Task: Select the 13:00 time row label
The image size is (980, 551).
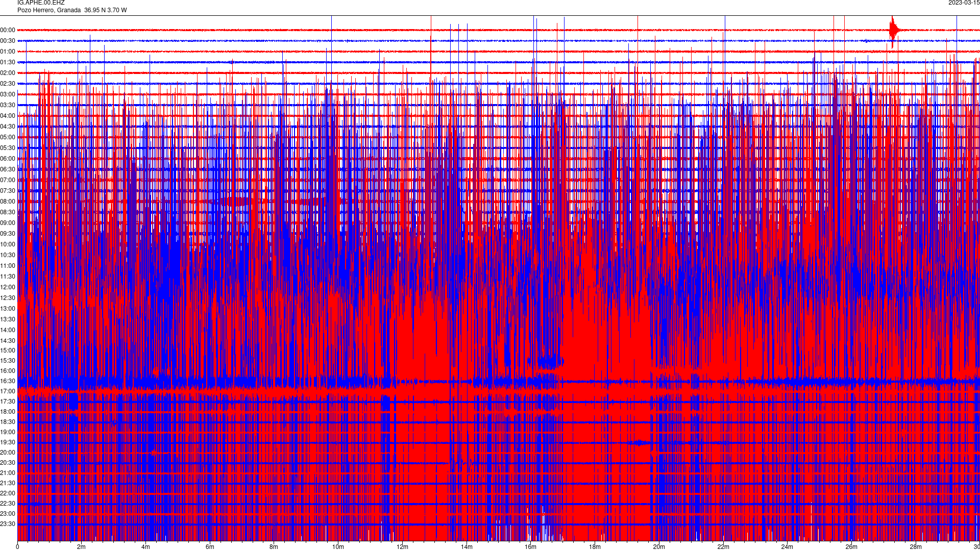Action: click(8, 309)
